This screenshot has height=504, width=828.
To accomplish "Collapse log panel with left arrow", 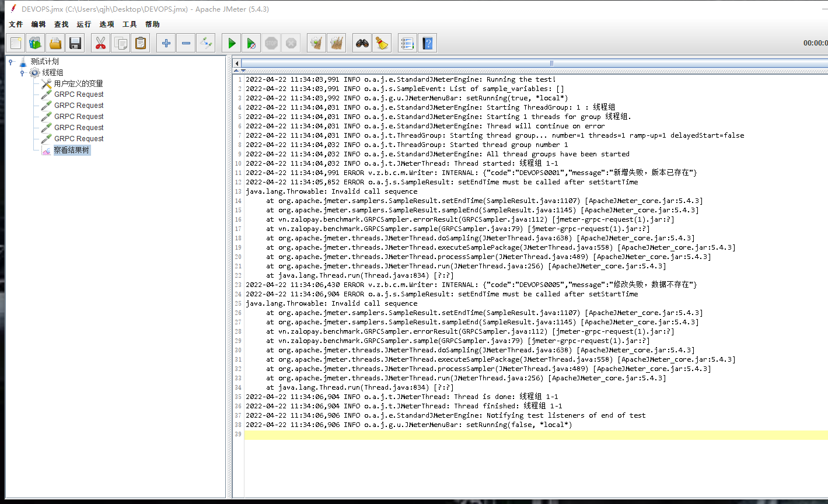I will (236, 62).
